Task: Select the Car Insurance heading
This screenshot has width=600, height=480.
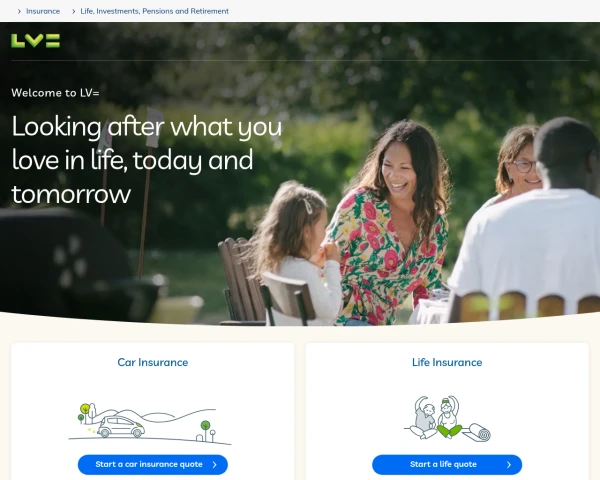Action: [153, 362]
